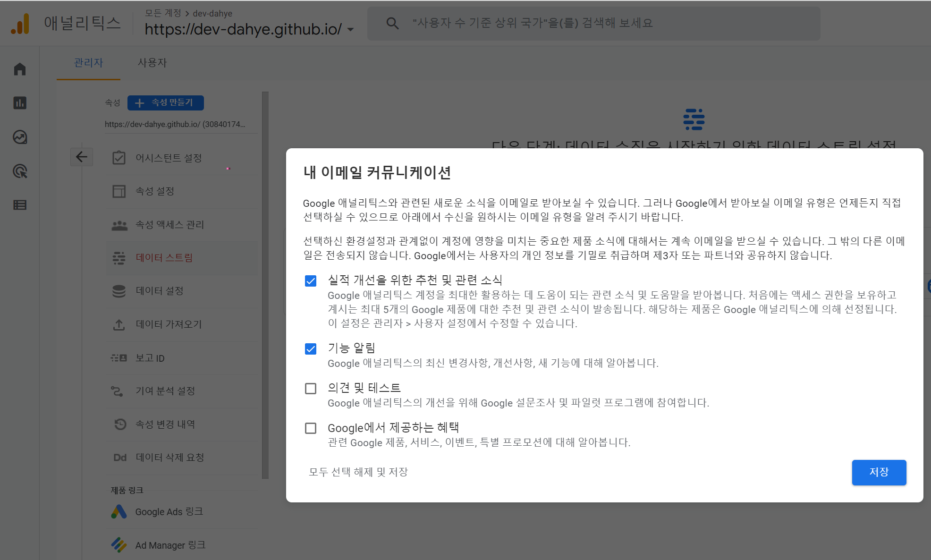Viewport: 931px width, 560px height.
Task: Click the Google Ads logo icon
Action: pos(119,511)
